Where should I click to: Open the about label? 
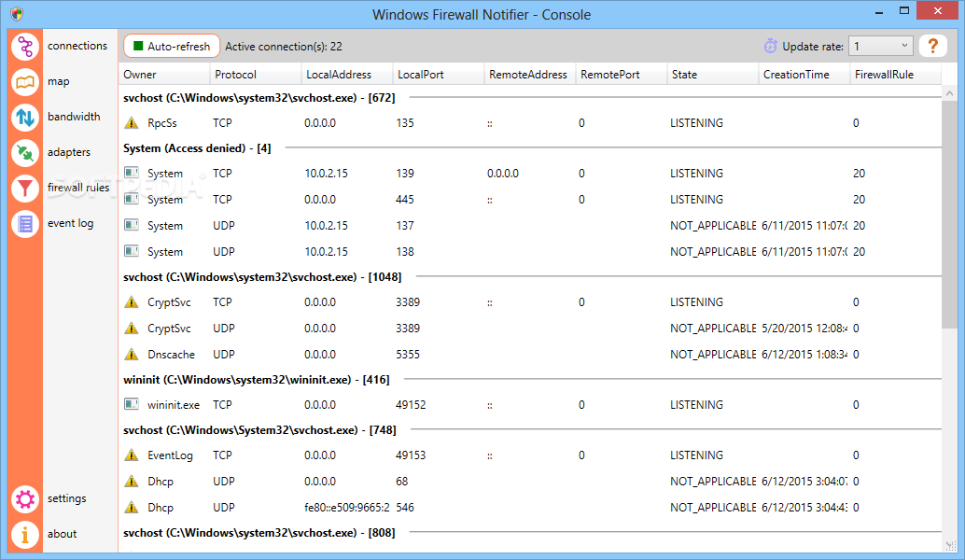coord(63,534)
